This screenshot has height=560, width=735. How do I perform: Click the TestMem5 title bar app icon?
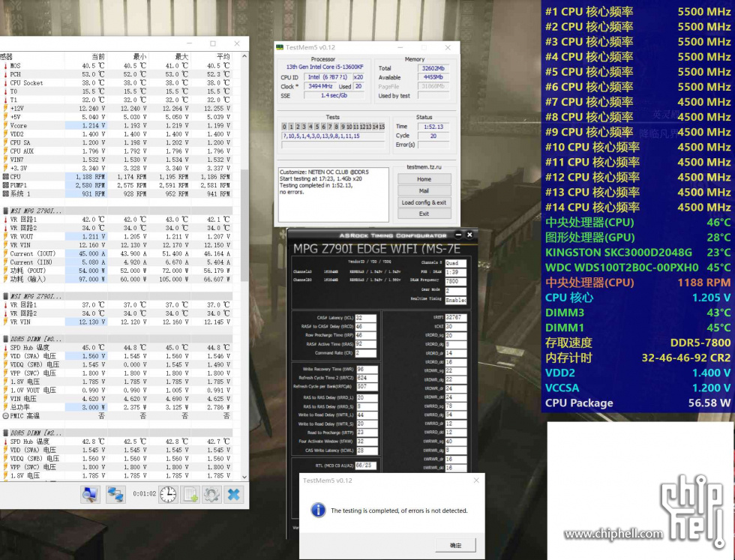[x=280, y=47]
